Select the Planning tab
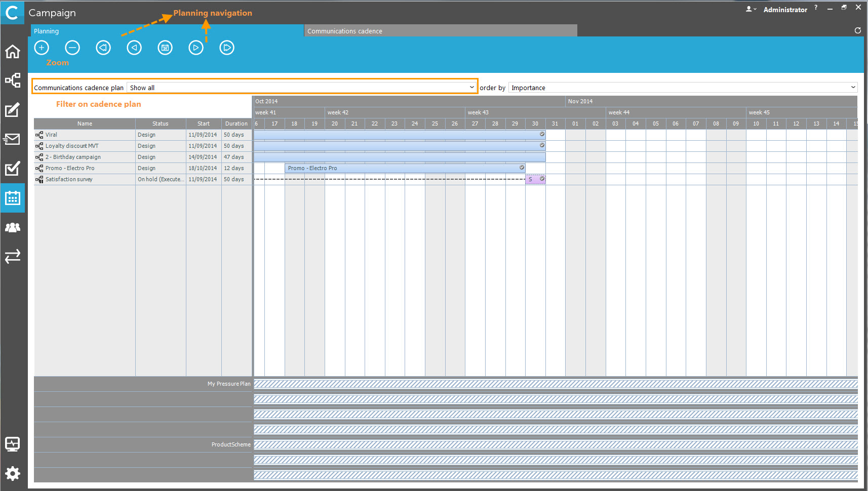 pyautogui.click(x=47, y=31)
